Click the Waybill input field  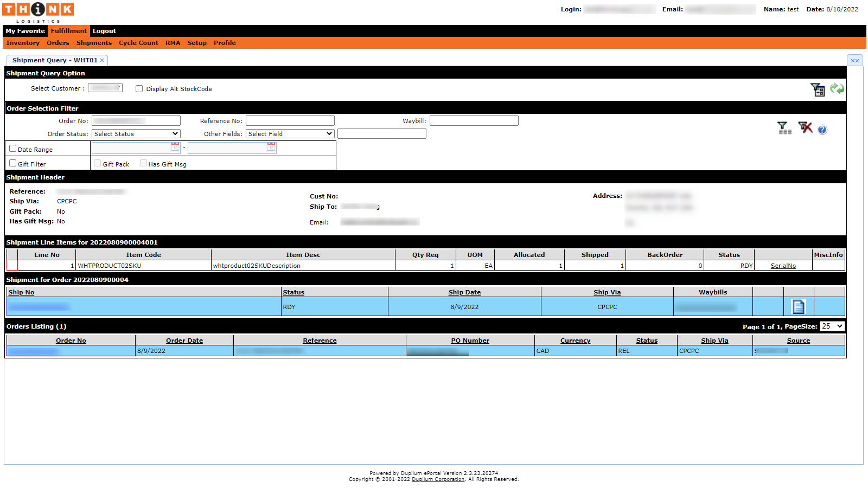(474, 121)
